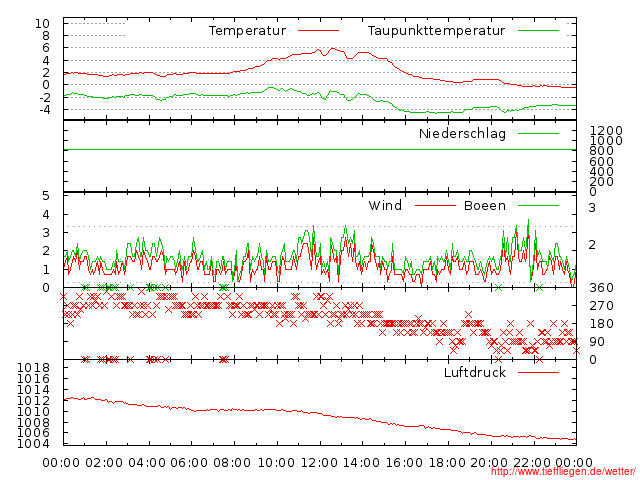The image size is (640, 480).
Task: Click the 12:00 time axis label
Action: point(320,462)
